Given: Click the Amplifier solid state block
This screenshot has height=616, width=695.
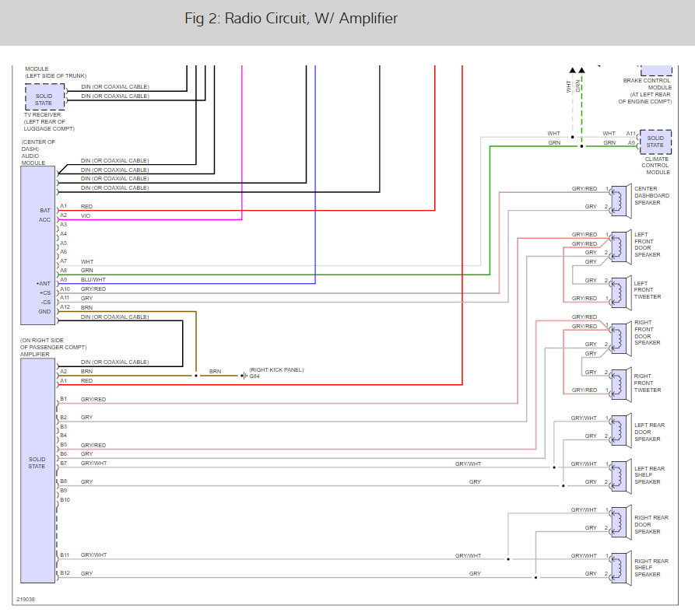Looking at the screenshot, I should point(37,471).
